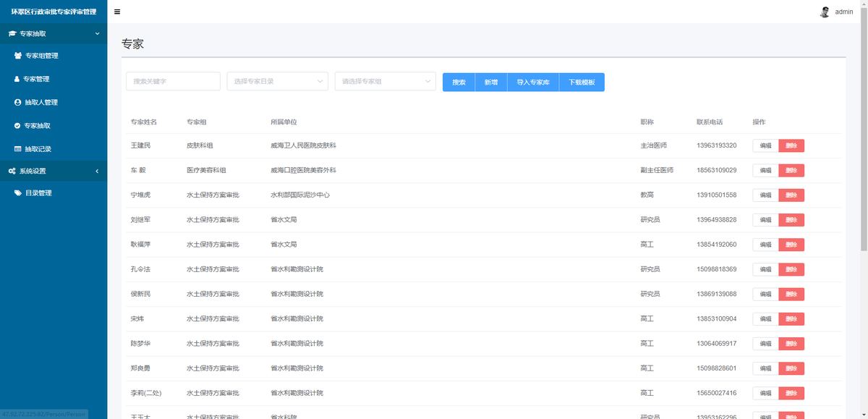This screenshot has height=419, width=868.
Task: Edit the 刘继军 row
Action: [x=765, y=220]
